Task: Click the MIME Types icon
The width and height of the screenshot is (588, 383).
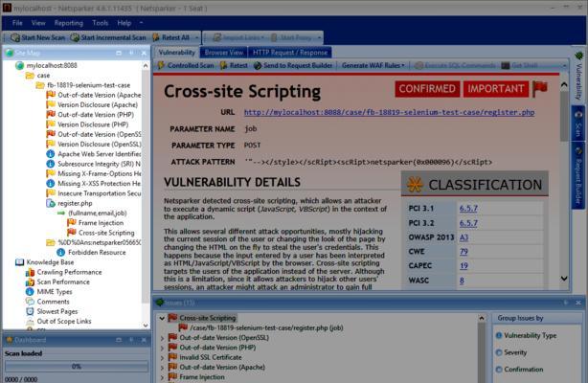Action: pyautogui.click(x=30, y=292)
